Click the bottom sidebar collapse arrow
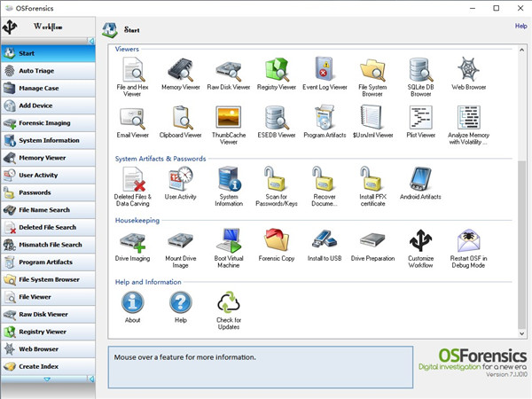Image resolution: width=532 pixels, height=399 pixels. click(x=91, y=379)
